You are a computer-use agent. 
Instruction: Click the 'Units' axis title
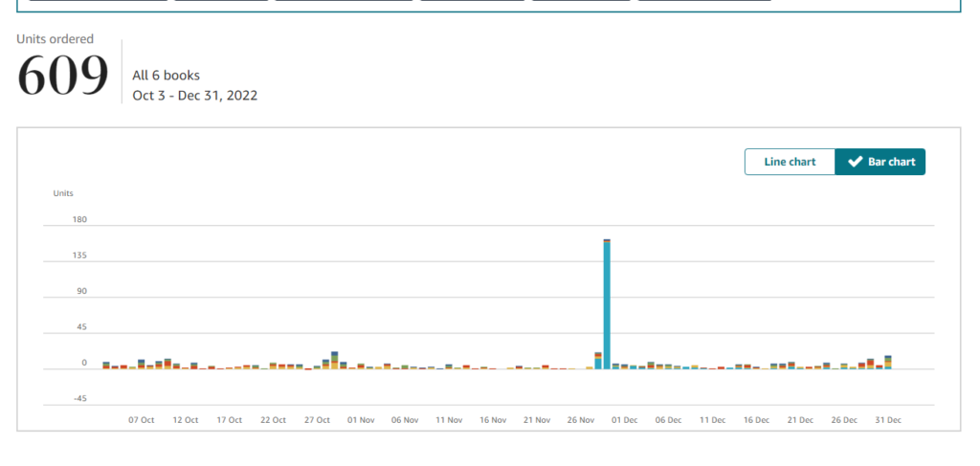(63, 193)
